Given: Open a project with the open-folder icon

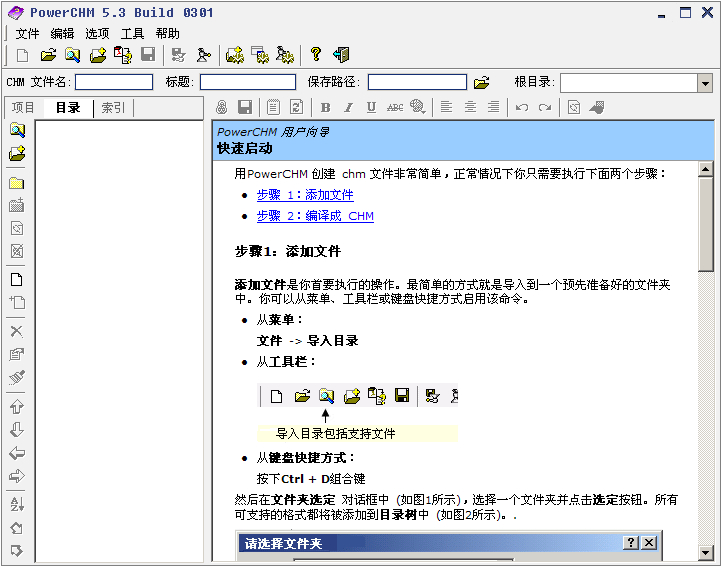Looking at the screenshot, I should tap(48, 55).
